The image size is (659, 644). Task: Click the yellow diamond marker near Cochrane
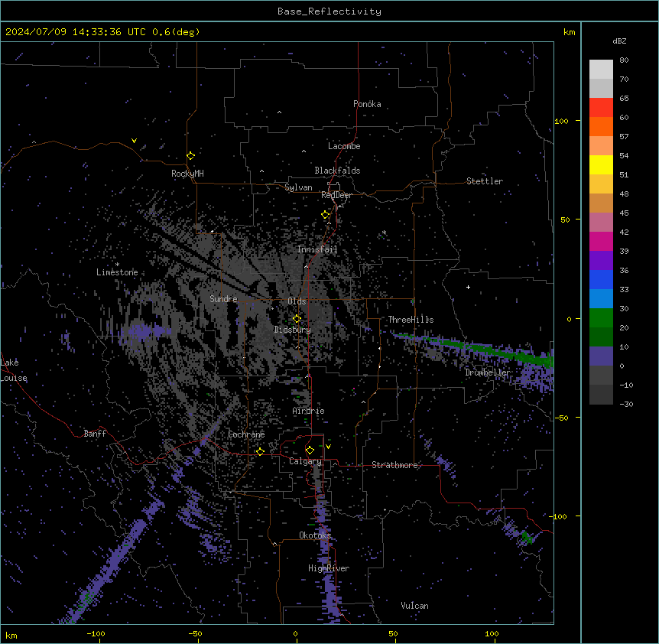(x=260, y=451)
